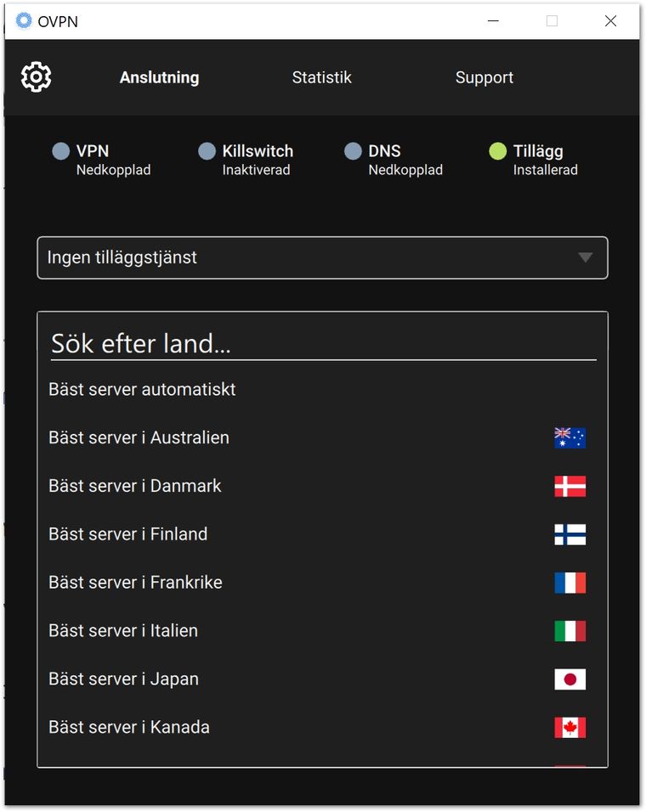Select the Denmark flag icon

click(569, 486)
